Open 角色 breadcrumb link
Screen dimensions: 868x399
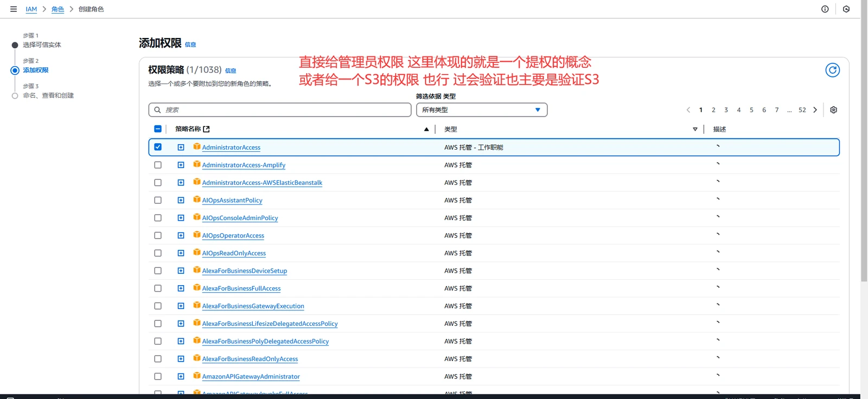[58, 9]
